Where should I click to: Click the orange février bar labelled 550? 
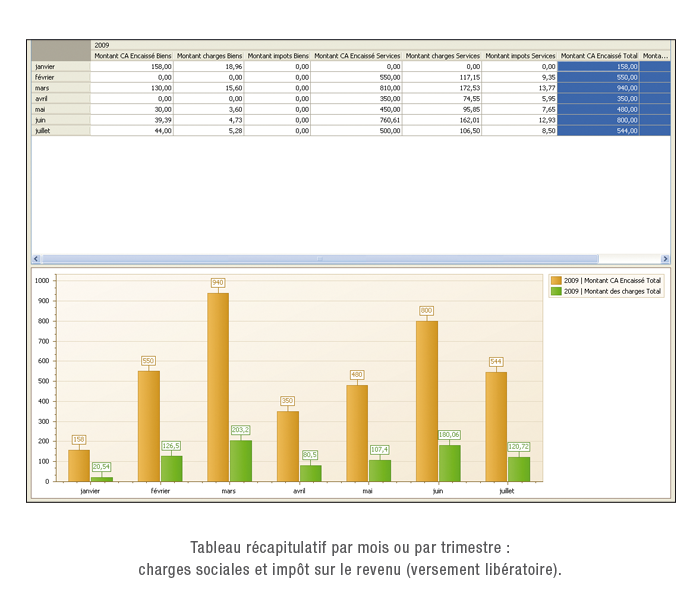point(148,426)
